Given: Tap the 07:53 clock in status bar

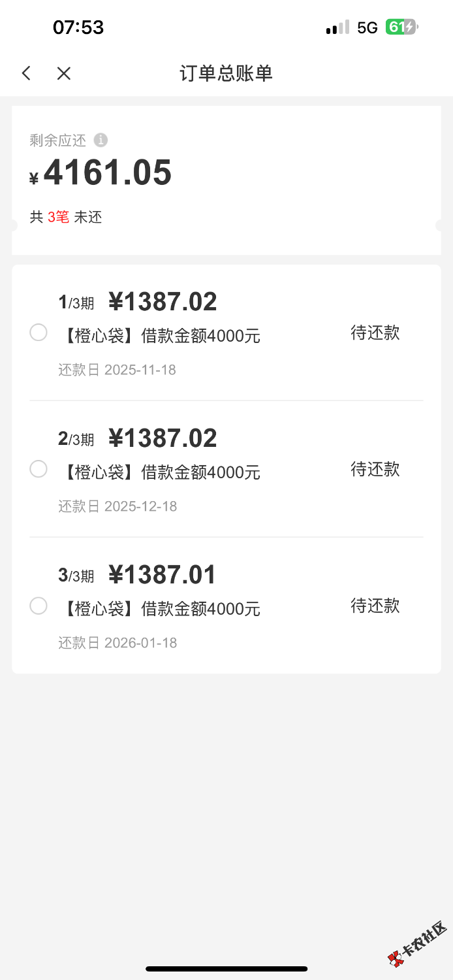Looking at the screenshot, I should [78, 27].
